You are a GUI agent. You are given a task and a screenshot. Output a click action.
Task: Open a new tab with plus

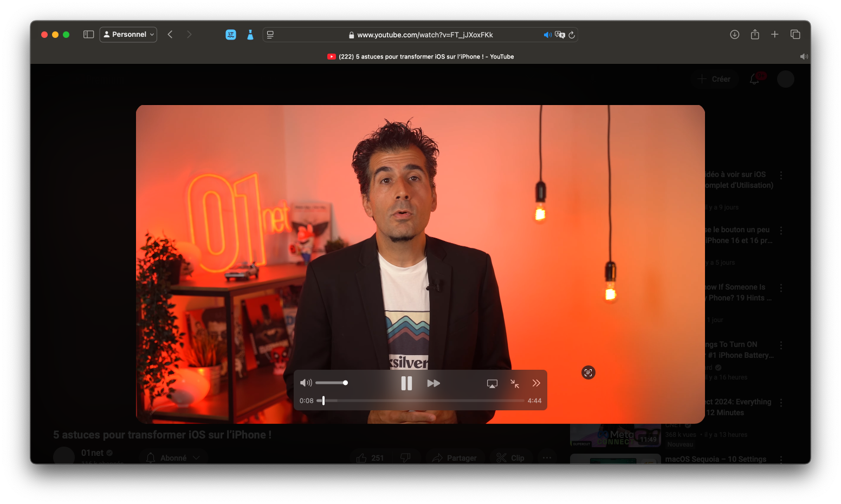(775, 34)
